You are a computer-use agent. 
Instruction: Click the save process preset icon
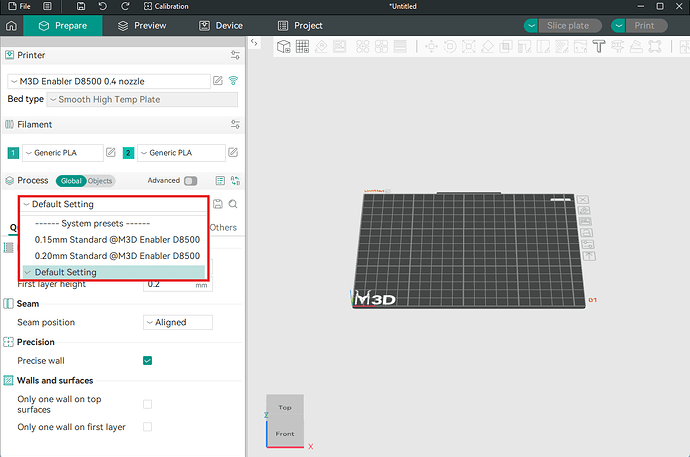click(218, 204)
